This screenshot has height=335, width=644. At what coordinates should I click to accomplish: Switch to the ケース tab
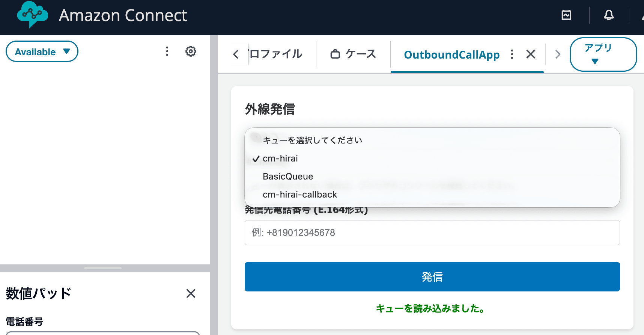(353, 54)
